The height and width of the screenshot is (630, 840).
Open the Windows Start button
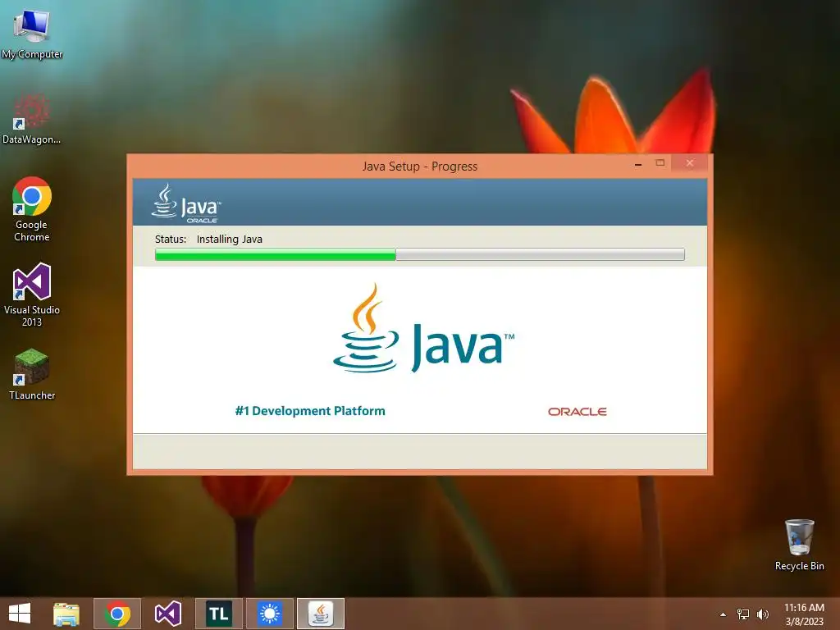(20, 614)
